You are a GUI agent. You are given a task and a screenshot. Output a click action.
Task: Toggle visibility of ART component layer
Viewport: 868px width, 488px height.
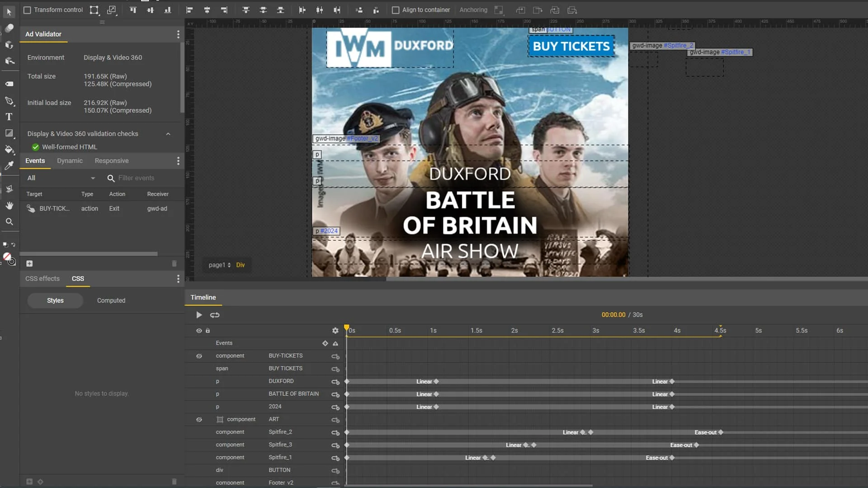199,420
